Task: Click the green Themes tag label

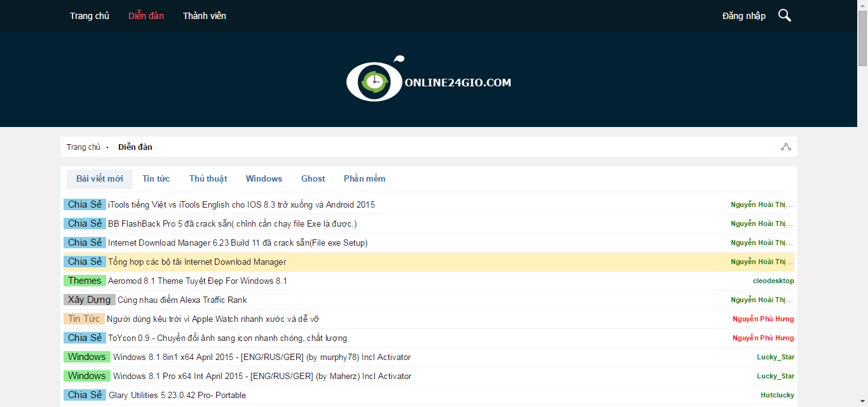Action: [x=85, y=281]
